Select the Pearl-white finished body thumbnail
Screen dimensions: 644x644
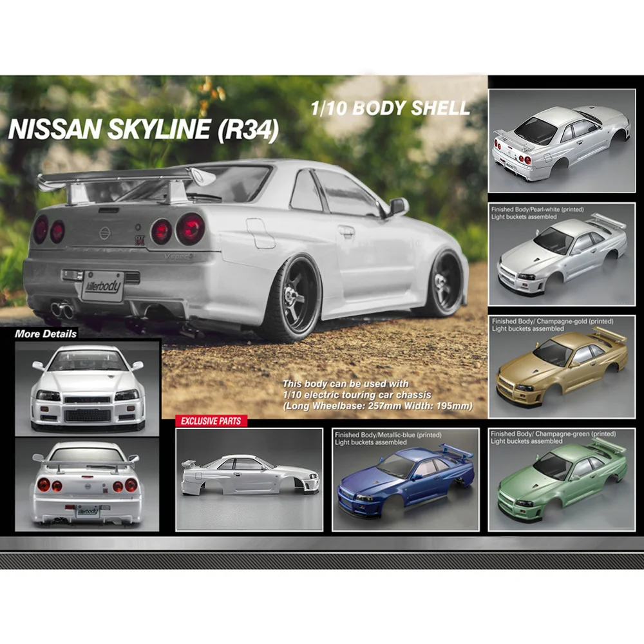(x=562, y=254)
